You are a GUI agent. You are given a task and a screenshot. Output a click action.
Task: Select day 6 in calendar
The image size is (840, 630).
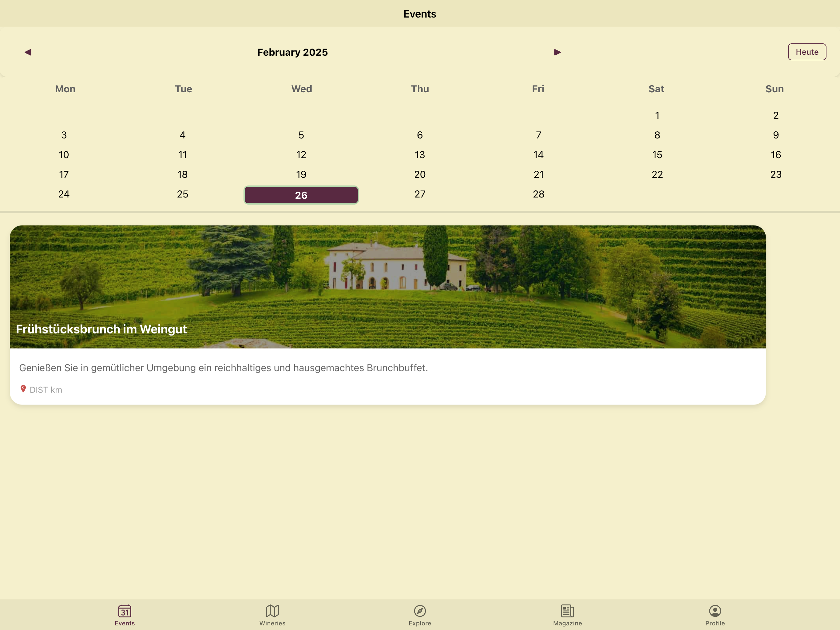pyautogui.click(x=420, y=135)
